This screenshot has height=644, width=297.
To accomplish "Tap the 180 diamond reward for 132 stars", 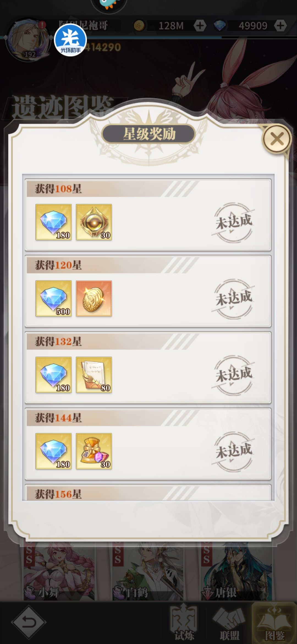I will (54, 375).
